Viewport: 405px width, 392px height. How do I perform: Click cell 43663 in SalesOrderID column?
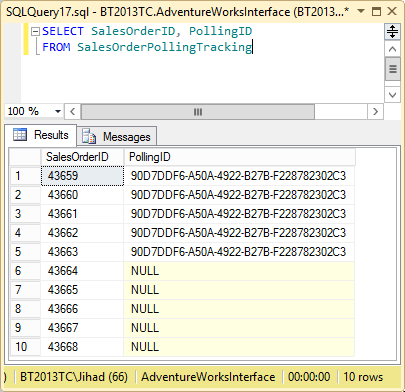point(82,252)
